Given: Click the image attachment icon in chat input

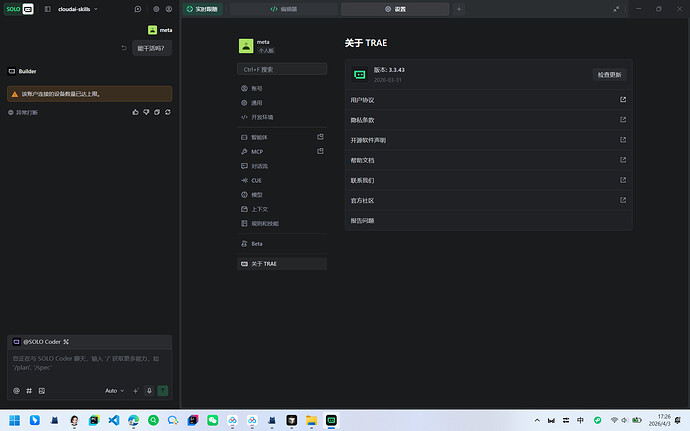Looking at the screenshot, I should pyautogui.click(x=40, y=390).
